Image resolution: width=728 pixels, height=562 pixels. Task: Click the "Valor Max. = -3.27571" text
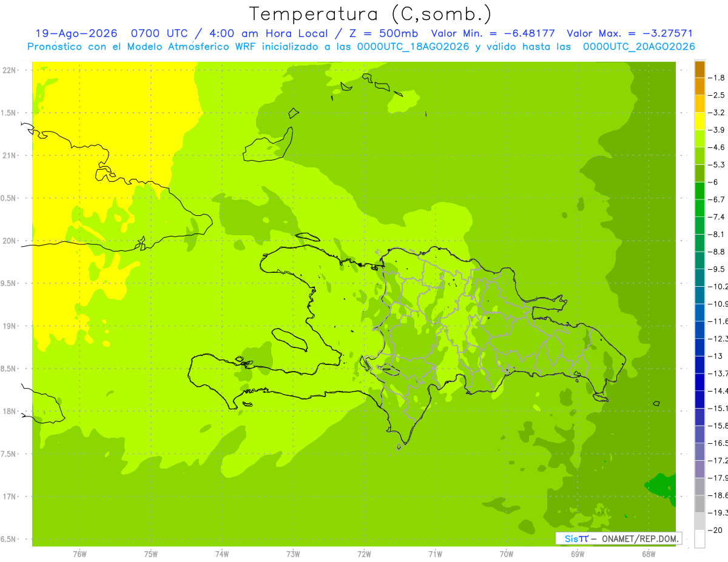point(630,34)
